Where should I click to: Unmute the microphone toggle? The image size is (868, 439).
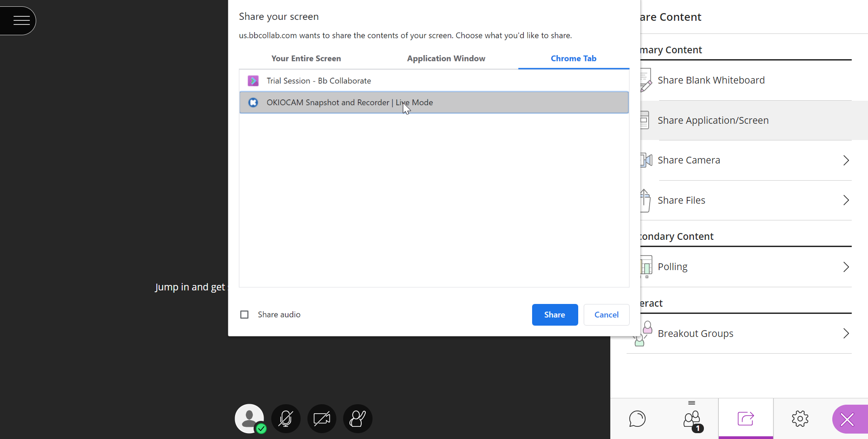pos(286,419)
